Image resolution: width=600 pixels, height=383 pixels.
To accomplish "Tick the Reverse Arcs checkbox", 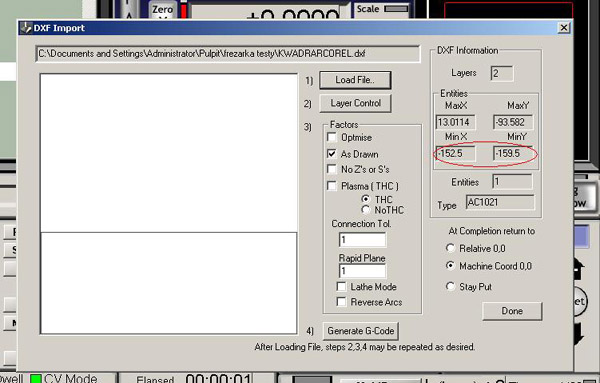I will point(341,302).
